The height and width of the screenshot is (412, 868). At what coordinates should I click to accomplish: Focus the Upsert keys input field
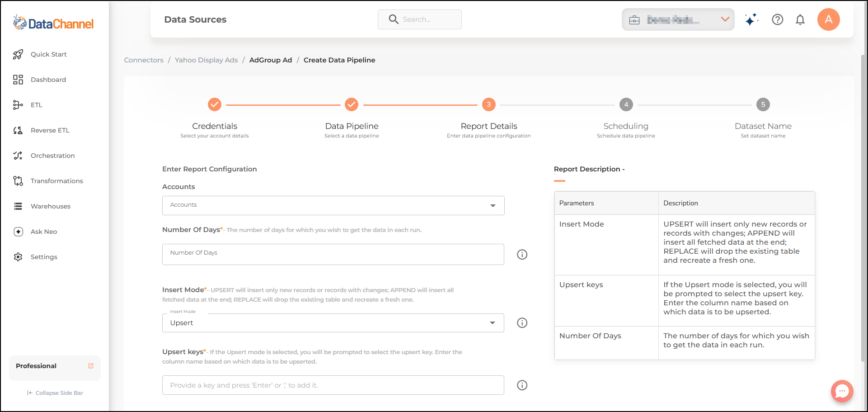tap(333, 385)
